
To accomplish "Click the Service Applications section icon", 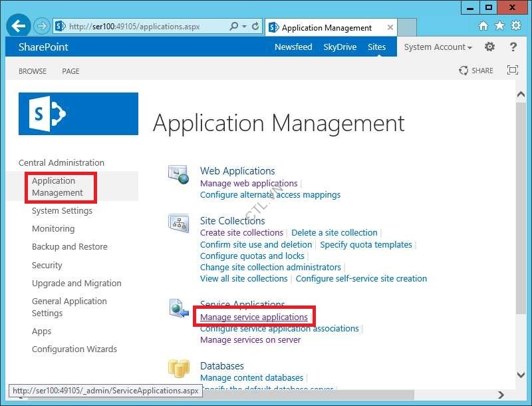I will click(x=179, y=308).
